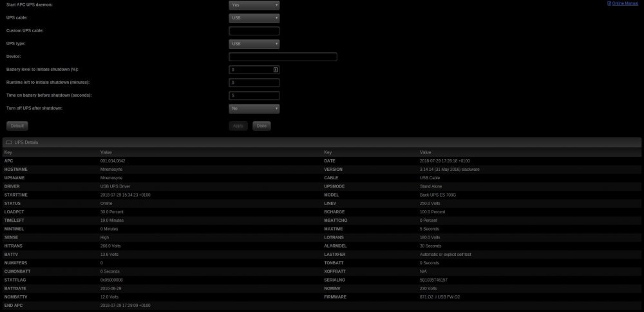Select the LINEV value 250.0 Volts
644x312 pixels.
[x=430, y=204]
